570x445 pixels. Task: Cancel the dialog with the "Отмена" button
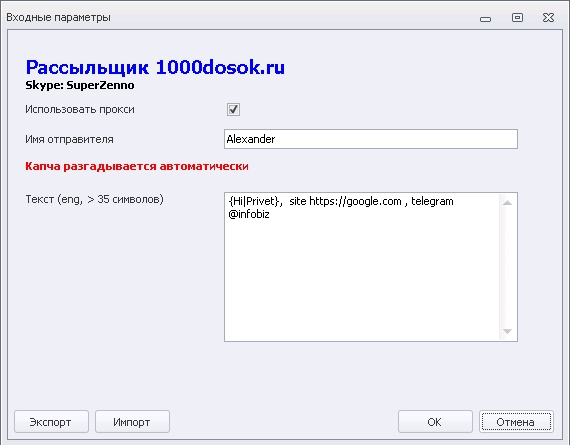click(516, 422)
